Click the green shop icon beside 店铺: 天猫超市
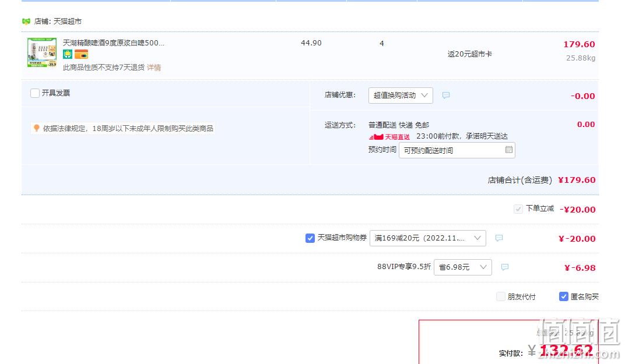 point(26,21)
